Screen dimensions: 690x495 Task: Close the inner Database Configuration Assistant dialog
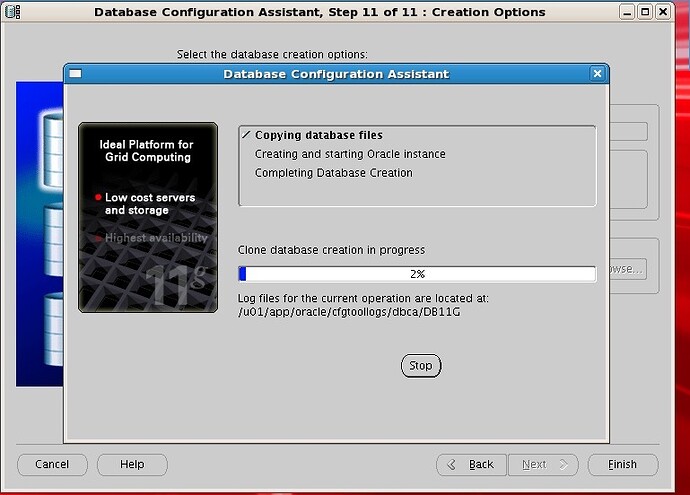[x=597, y=74]
